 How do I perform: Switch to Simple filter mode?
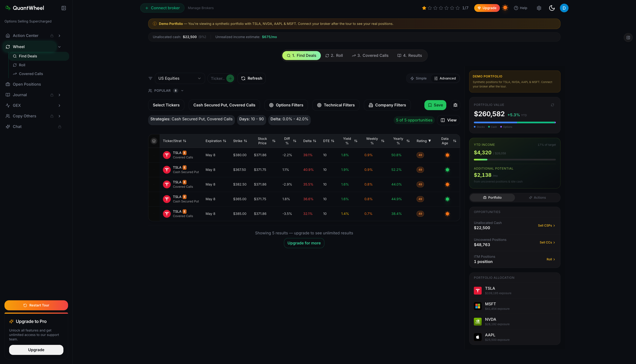pos(418,78)
